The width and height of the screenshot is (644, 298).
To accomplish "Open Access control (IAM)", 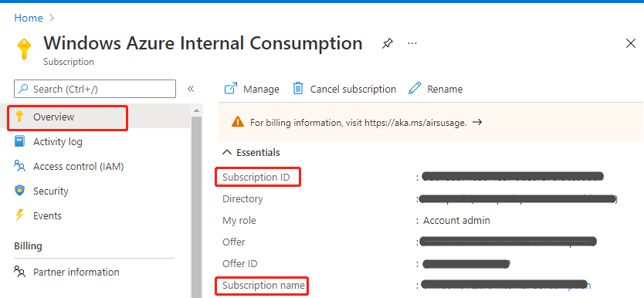I will click(78, 166).
